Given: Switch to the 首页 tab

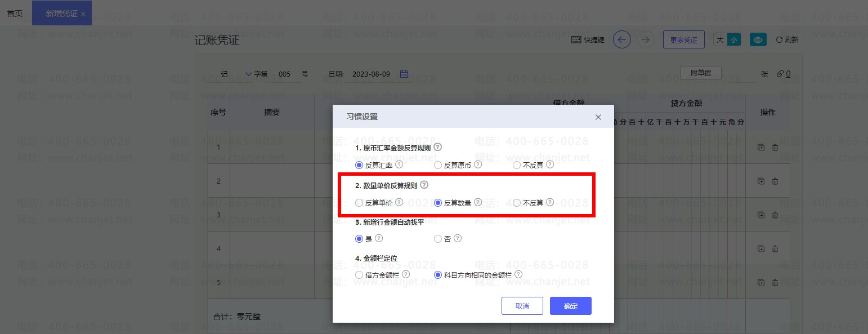Looking at the screenshot, I should click(15, 14).
